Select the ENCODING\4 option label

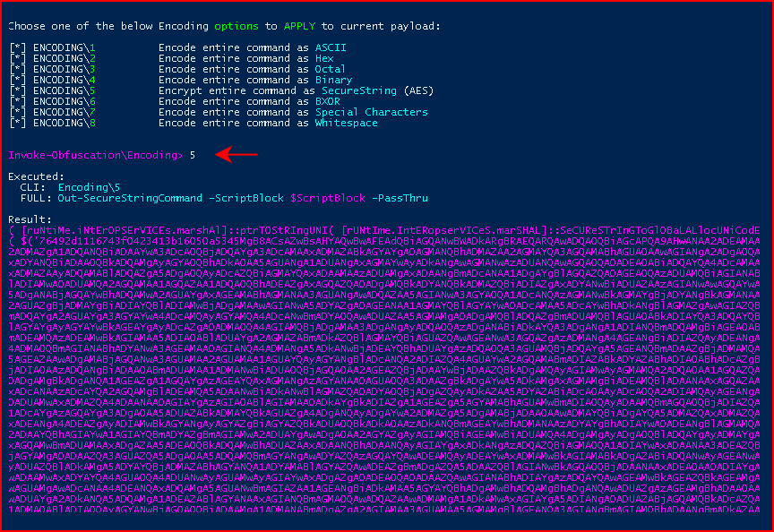pyautogui.click(x=64, y=80)
